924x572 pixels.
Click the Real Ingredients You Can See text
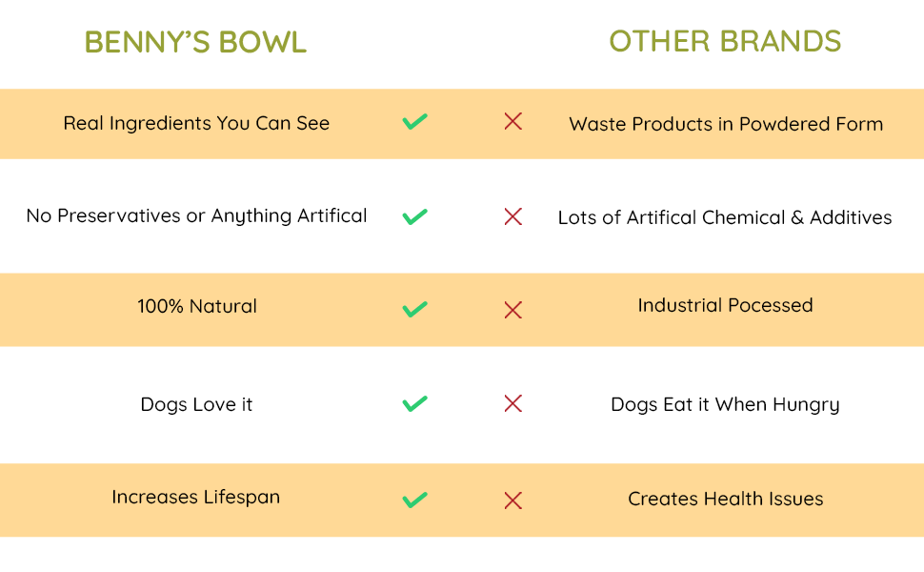(x=196, y=123)
